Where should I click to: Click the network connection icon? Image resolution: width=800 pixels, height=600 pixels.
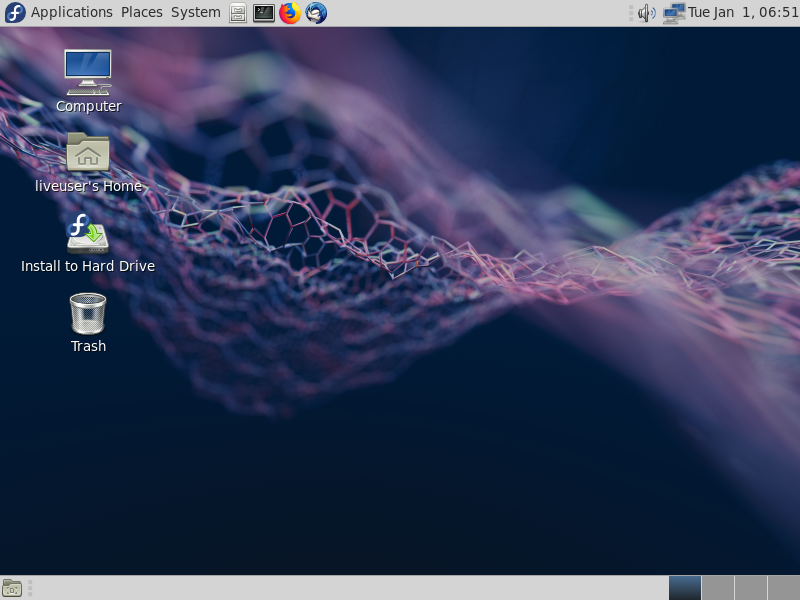coord(673,13)
